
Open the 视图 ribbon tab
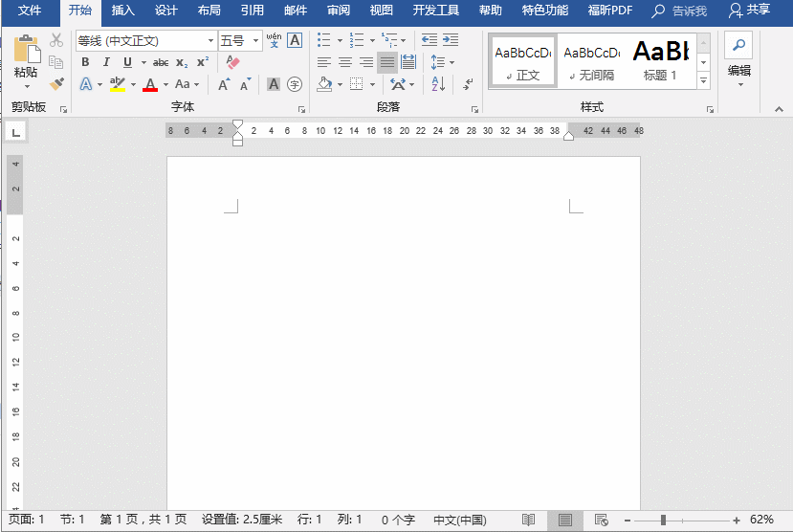381,11
